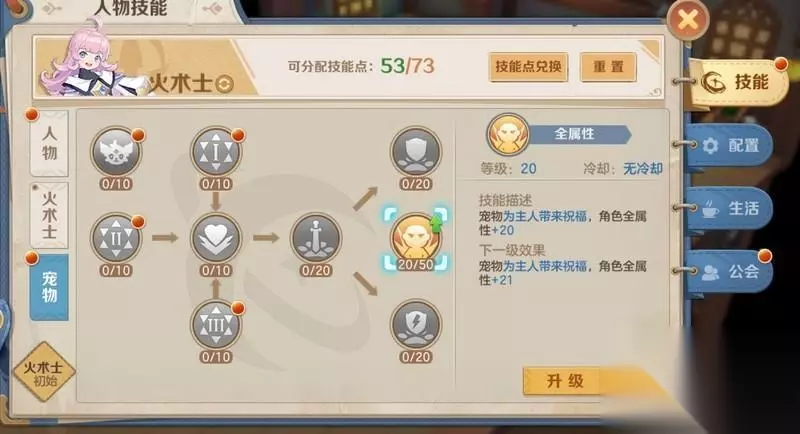The image size is (800, 434).
Task: Open the 人物 side tab
Action: point(49,143)
